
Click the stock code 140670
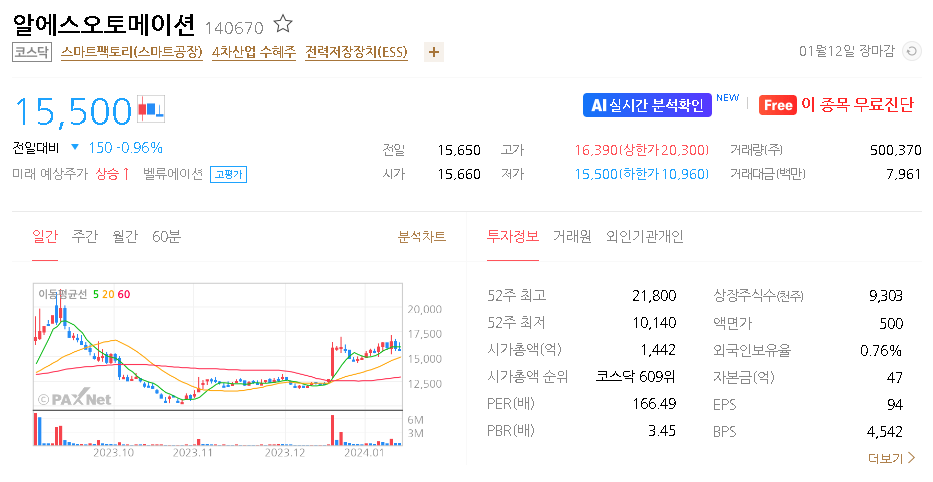coord(234,28)
